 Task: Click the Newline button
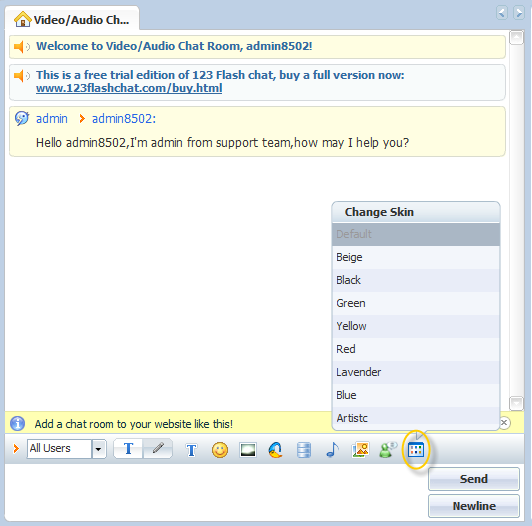pos(474,506)
